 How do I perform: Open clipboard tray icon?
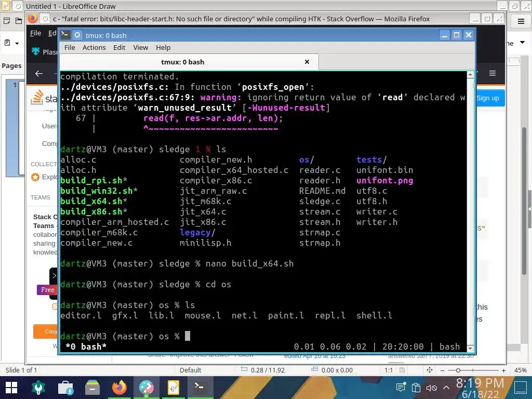[x=416, y=387]
